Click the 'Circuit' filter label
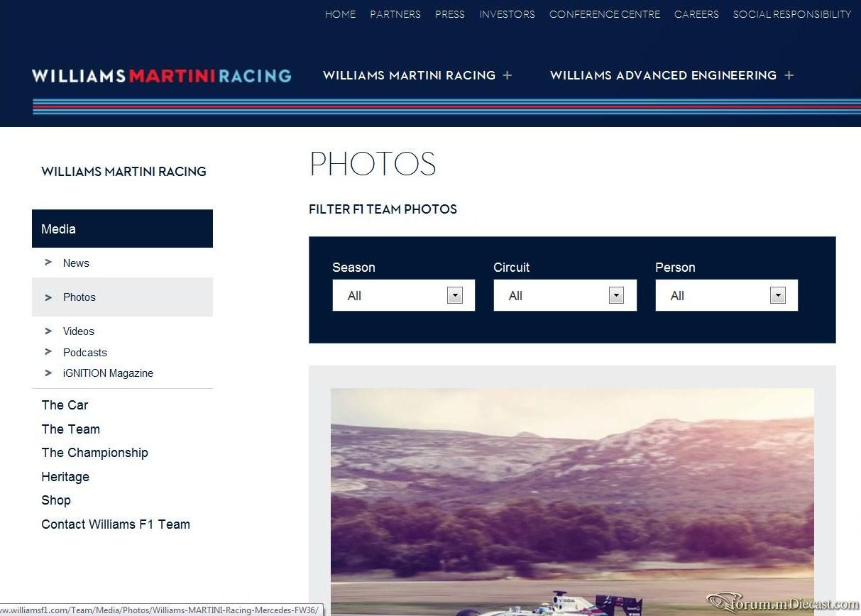861x616 pixels. click(x=512, y=268)
